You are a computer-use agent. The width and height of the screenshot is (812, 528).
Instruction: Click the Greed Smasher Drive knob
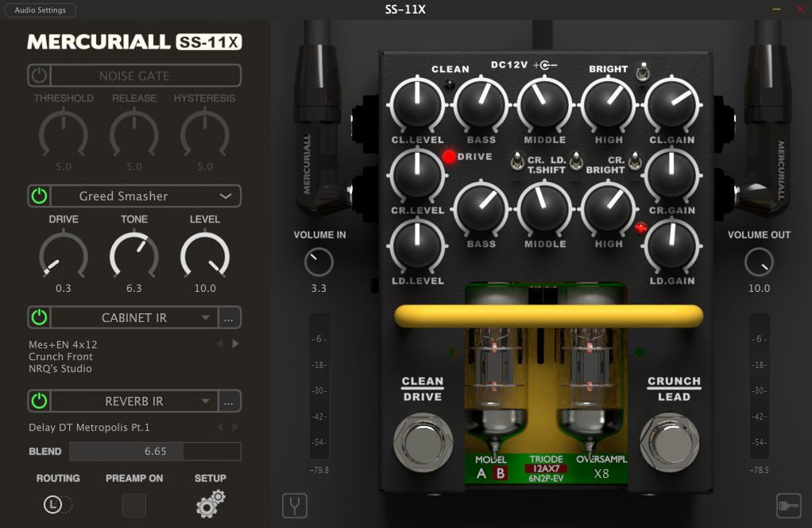pos(64,255)
